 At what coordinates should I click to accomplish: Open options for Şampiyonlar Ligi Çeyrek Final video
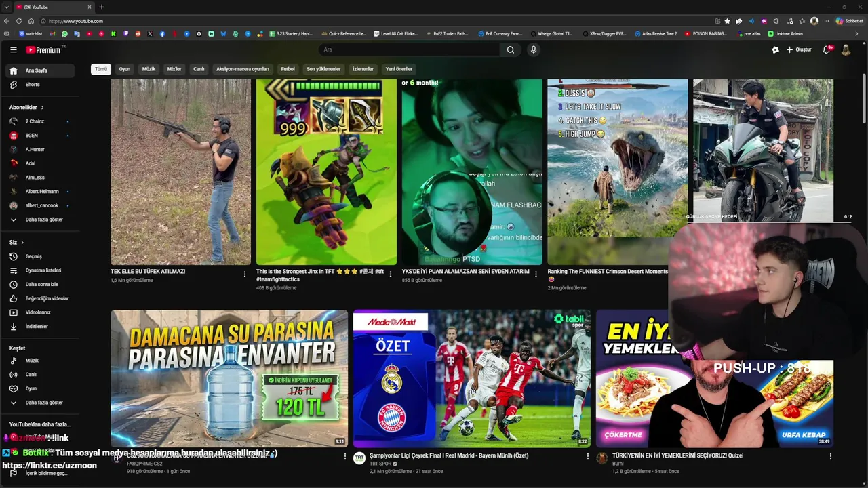(588, 456)
